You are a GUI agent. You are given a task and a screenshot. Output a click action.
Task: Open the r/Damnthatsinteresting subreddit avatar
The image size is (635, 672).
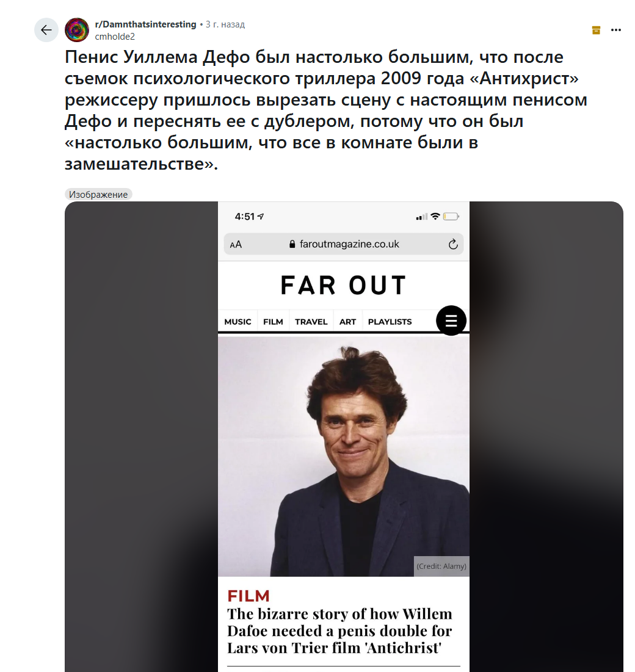77,30
